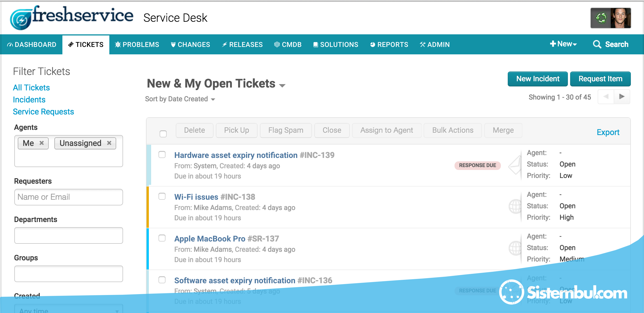
Task: Click the Showing 1 - 30 of 45 text
Action: (x=560, y=97)
